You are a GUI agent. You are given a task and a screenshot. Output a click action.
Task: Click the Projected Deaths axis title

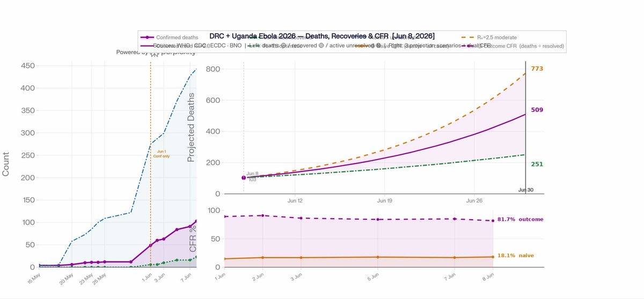(191, 127)
